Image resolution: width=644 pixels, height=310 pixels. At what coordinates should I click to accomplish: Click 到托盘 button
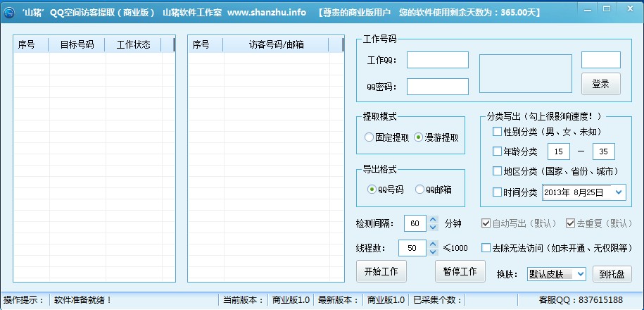(612, 274)
